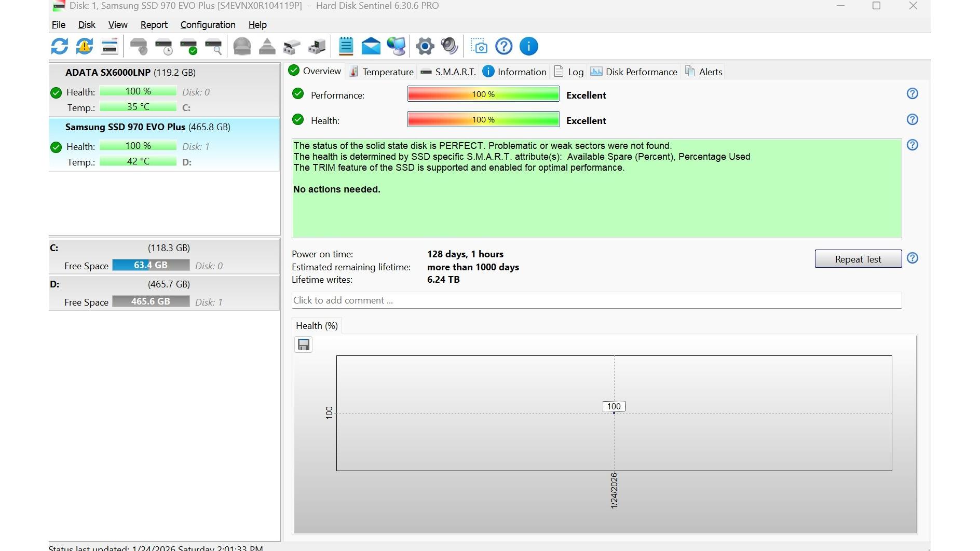Switch to the Temperature tab
The image size is (980, 551).
pyautogui.click(x=382, y=72)
